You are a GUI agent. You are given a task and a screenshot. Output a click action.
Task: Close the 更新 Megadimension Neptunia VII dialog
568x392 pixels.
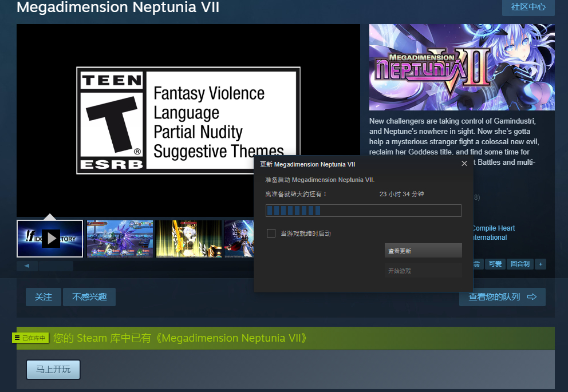pyautogui.click(x=464, y=164)
